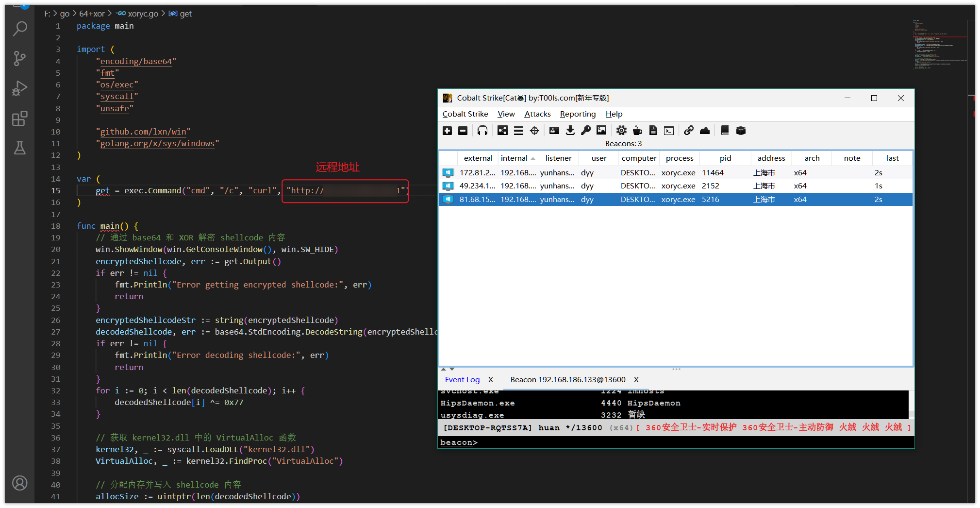The image size is (980, 508).
Task: Switch to pivot graph view icon
Action: pos(503,131)
